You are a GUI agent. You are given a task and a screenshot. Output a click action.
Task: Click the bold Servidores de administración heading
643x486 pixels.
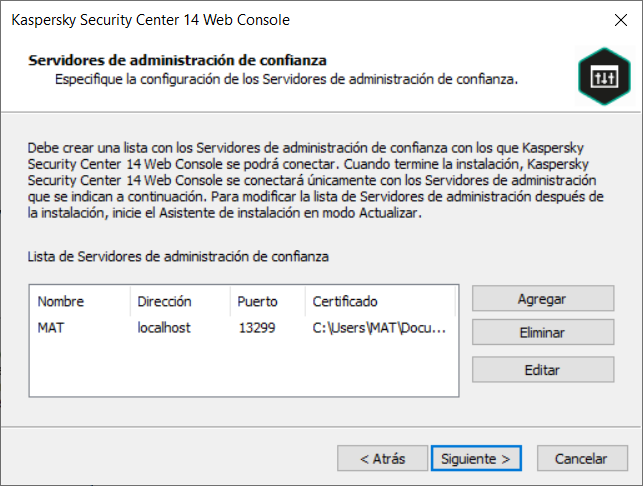click(178, 60)
